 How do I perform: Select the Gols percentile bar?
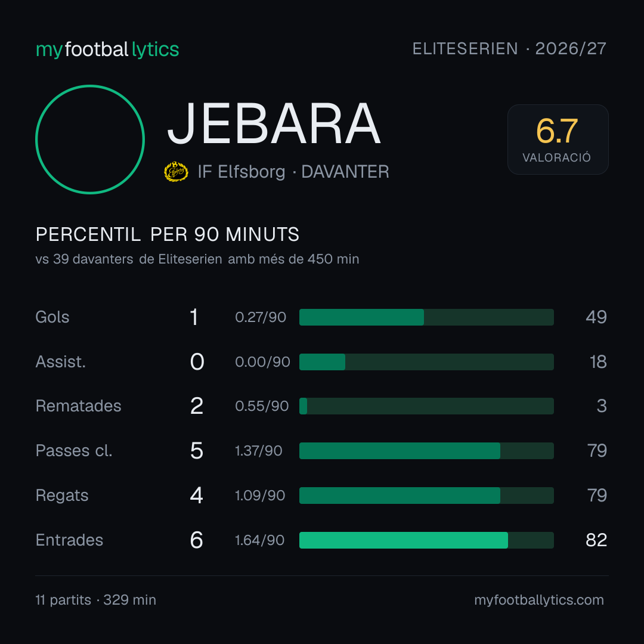click(426, 317)
